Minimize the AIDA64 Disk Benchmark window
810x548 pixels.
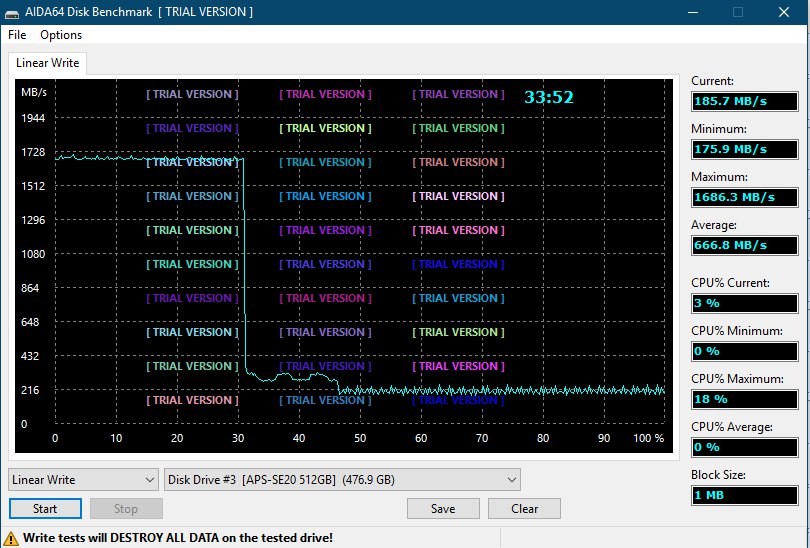pos(693,12)
